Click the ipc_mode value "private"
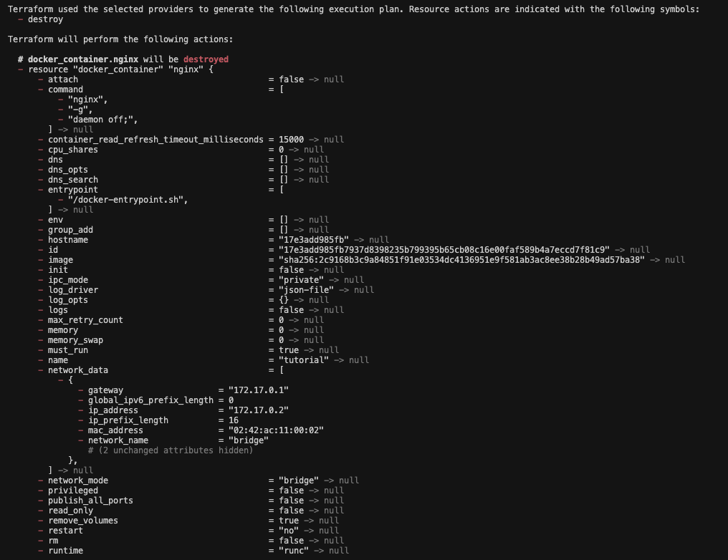The width and height of the screenshot is (728, 560). pyautogui.click(x=301, y=280)
